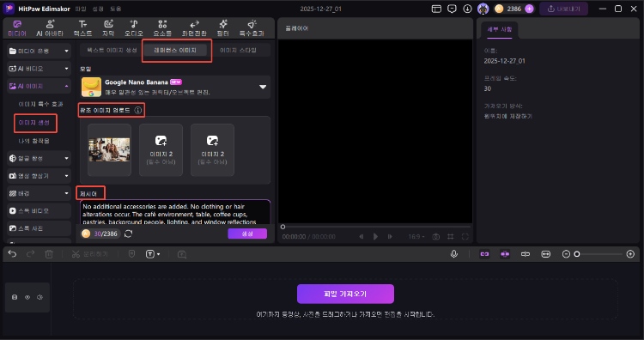Open the 필터 (Filters) tool
The height and width of the screenshot is (340, 644).
(x=223, y=28)
